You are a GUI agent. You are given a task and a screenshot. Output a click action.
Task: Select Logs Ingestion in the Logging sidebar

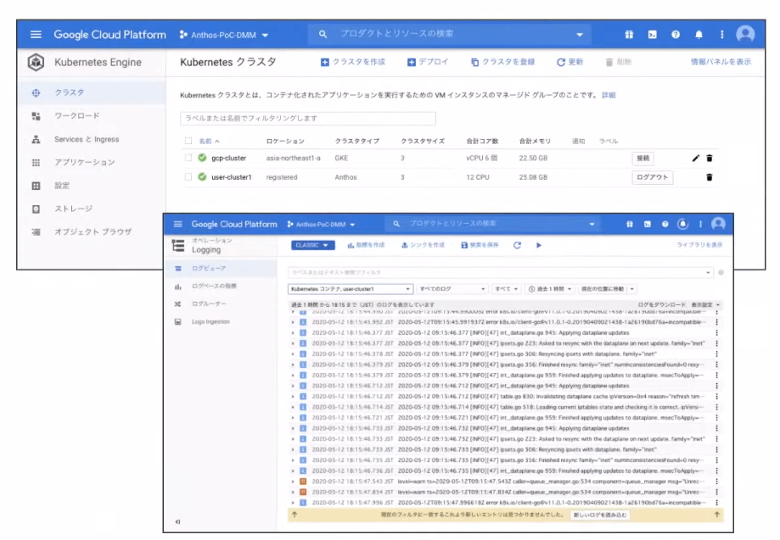coord(221,322)
